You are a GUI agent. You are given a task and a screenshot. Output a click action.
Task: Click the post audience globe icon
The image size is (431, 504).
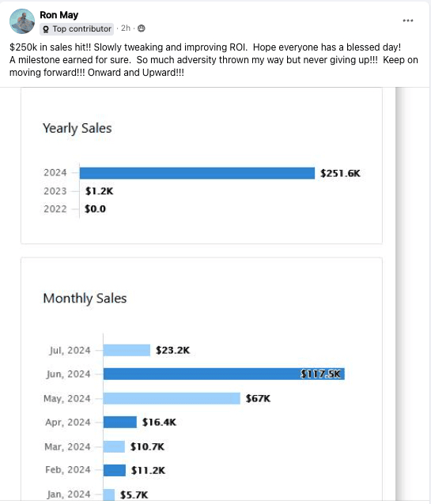pos(142,28)
